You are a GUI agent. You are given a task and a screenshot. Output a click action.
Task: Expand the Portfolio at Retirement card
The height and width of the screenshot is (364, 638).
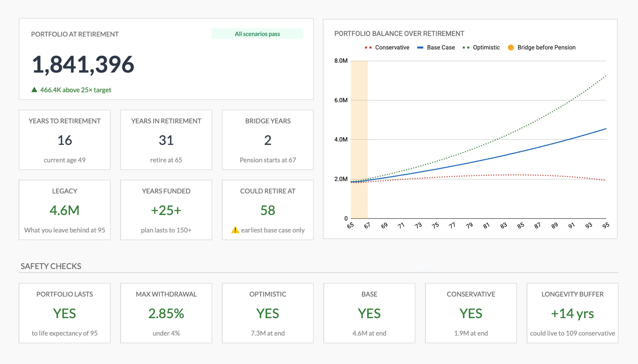tap(75, 34)
